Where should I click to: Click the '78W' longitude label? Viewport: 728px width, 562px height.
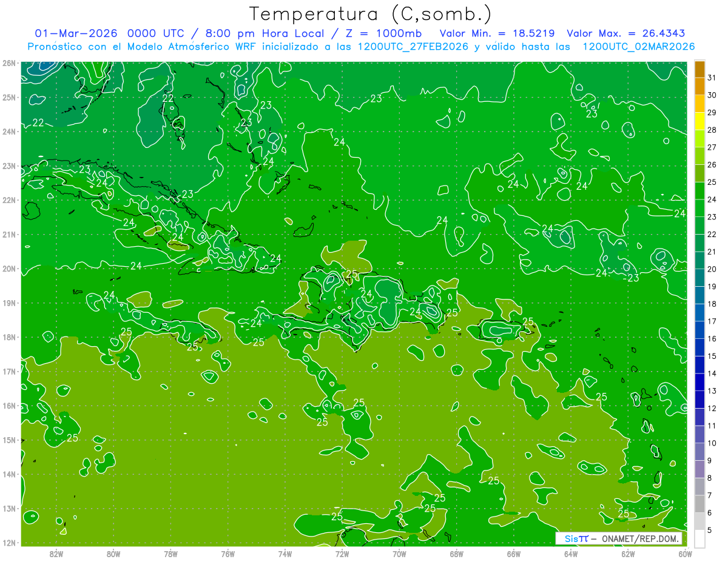tap(170, 554)
